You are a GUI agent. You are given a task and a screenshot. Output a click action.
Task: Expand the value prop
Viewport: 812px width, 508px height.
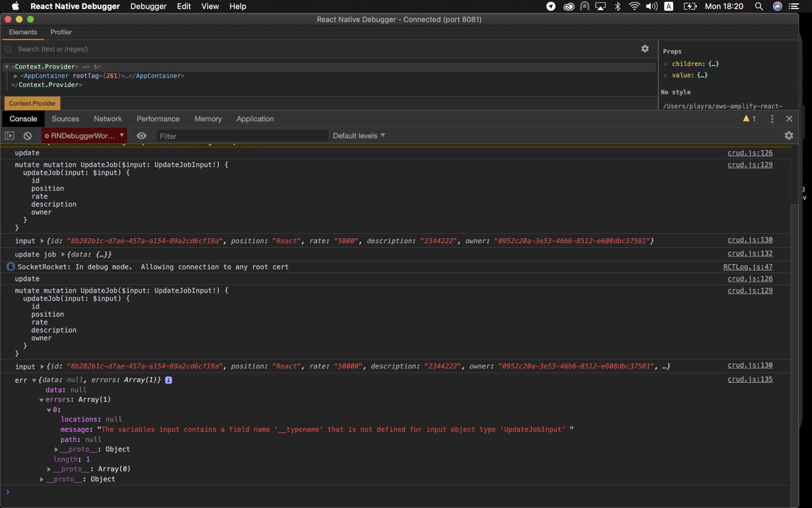click(666, 76)
